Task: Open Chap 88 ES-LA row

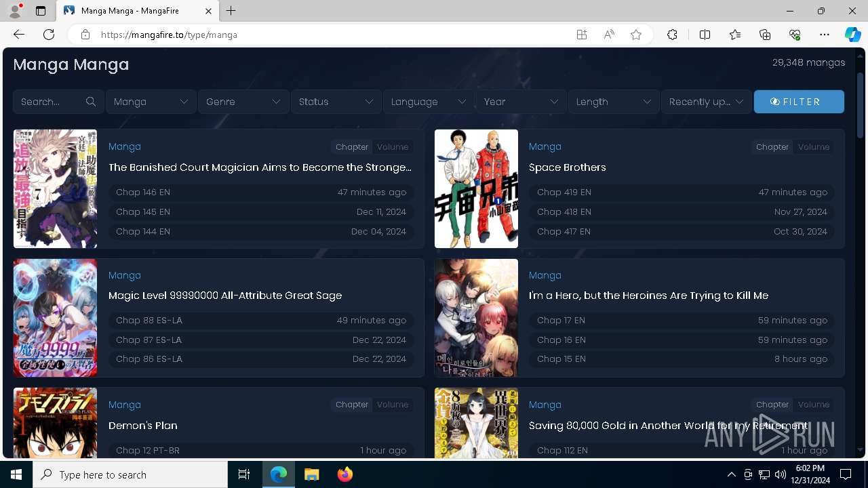Action: (x=261, y=321)
